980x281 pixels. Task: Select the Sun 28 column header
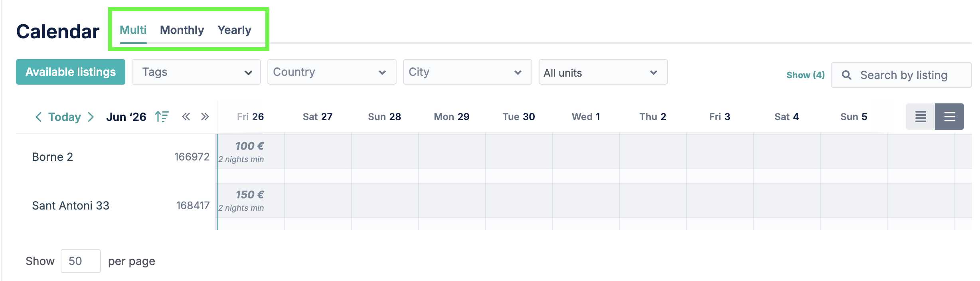385,117
